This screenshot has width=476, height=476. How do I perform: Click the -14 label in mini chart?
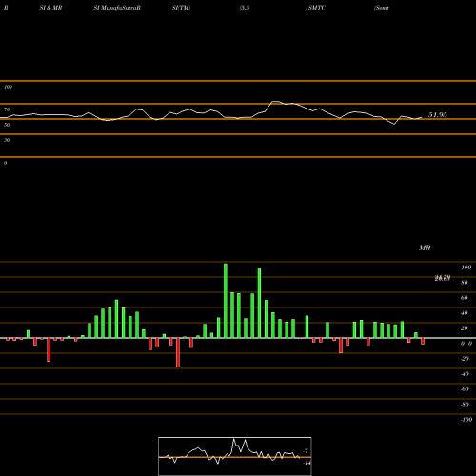[307, 463]
